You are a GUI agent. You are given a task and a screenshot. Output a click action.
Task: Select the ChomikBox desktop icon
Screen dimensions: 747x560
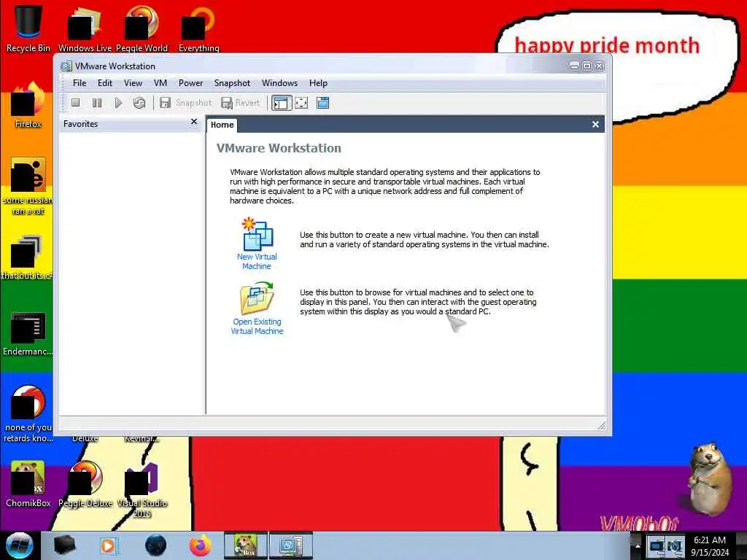pyautogui.click(x=28, y=483)
